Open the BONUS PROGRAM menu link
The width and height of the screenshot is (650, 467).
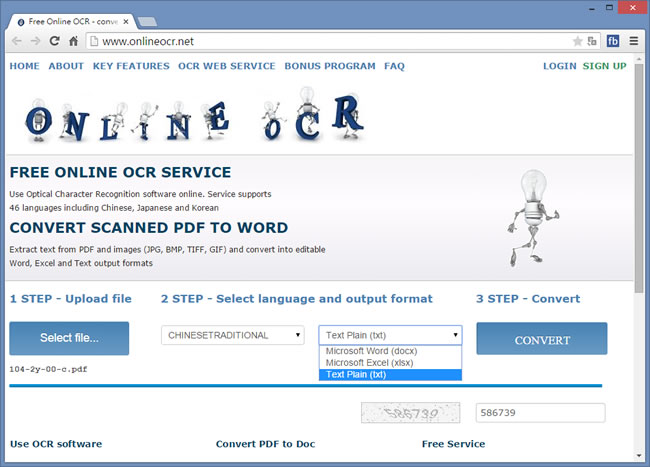(330, 66)
